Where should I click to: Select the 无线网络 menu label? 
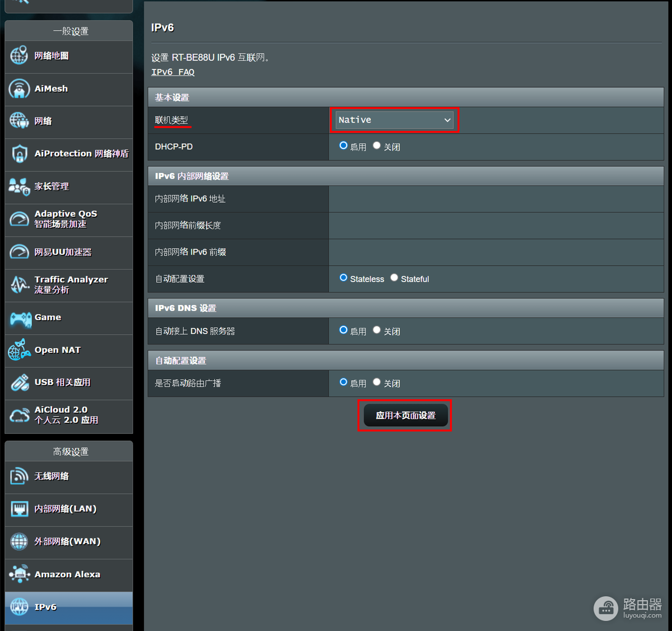pyautogui.click(x=52, y=476)
